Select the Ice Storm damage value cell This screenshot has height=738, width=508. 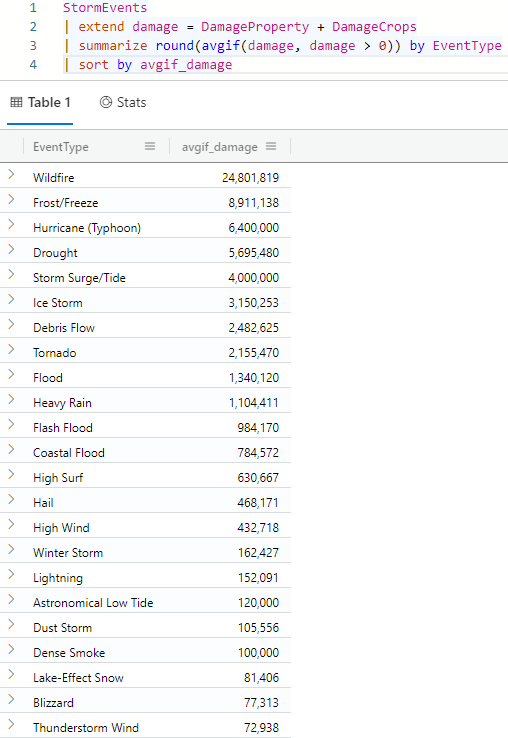[254, 303]
